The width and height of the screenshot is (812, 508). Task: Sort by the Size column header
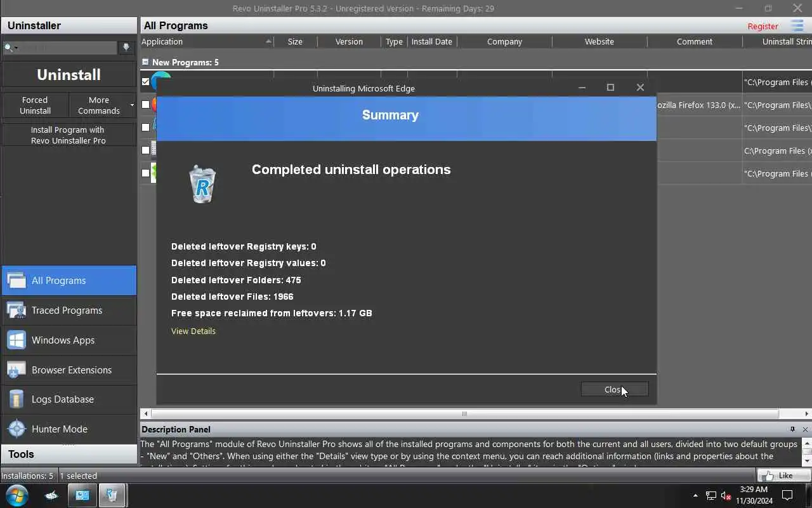tap(295, 41)
